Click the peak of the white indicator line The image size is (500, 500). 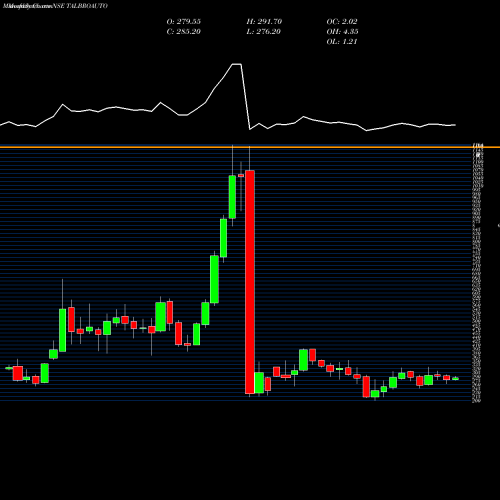[x=237, y=64]
